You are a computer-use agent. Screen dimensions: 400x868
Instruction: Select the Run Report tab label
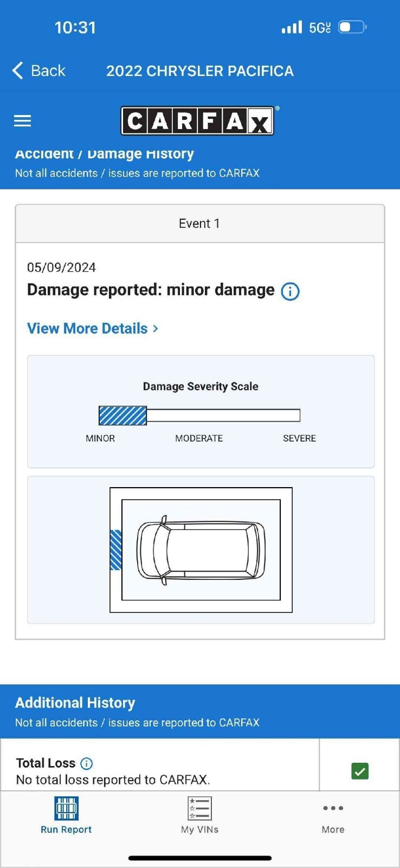point(66,829)
